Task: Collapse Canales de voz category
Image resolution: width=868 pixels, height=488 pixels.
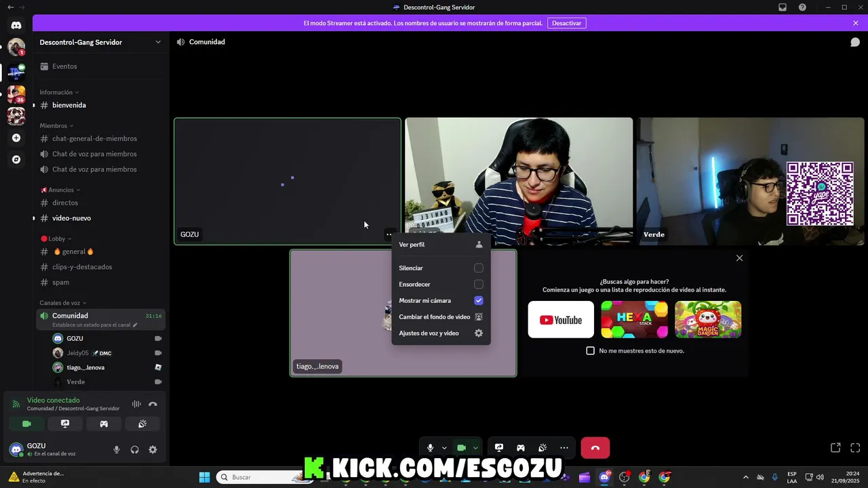Action: click(63, 303)
